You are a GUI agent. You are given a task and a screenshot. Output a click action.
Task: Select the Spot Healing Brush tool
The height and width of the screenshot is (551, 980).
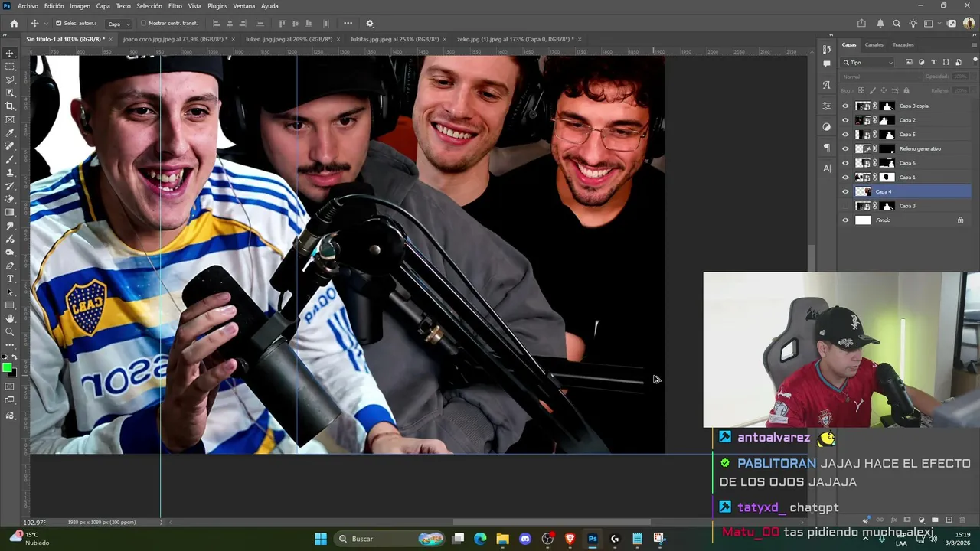(x=10, y=146)
